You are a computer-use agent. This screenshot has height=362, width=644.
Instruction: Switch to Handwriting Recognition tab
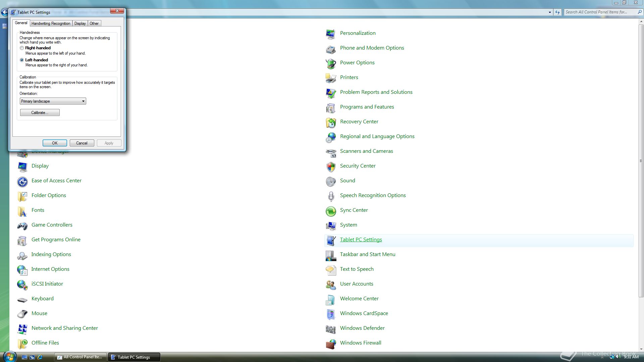click(x=51, y=23)
